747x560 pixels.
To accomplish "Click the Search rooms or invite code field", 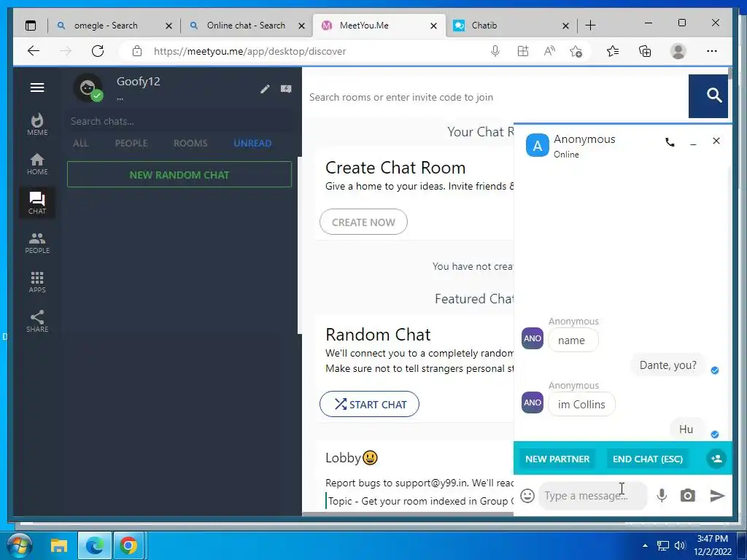I will (x=495, y=97).
